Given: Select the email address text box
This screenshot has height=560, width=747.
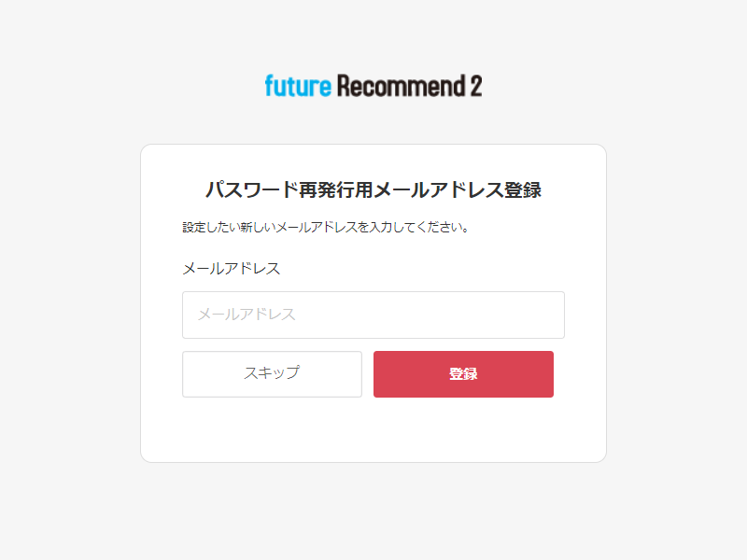Looking at the screenshot, I should point(373,315).
